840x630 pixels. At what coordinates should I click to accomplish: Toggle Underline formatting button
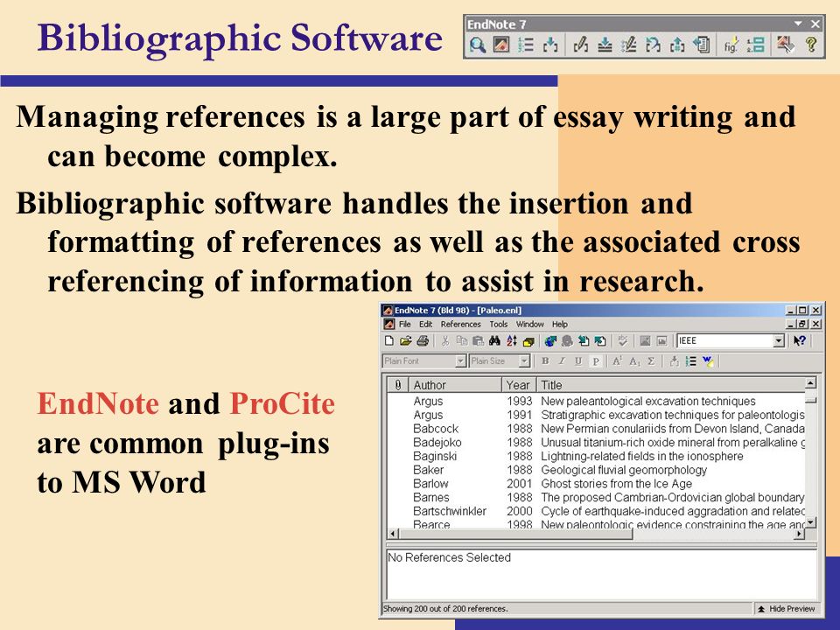pos(578,361)
